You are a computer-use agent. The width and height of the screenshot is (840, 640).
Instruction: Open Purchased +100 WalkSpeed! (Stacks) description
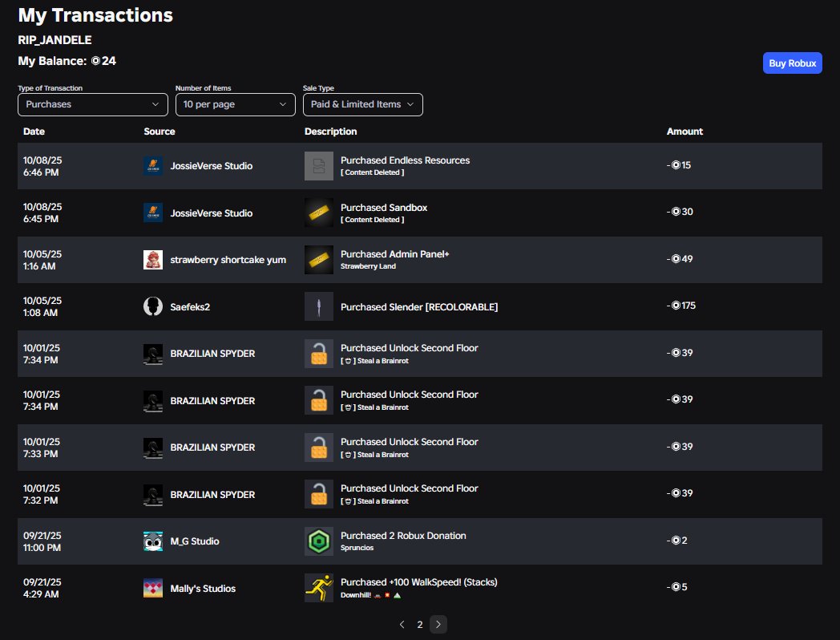(x=418, y=582)
